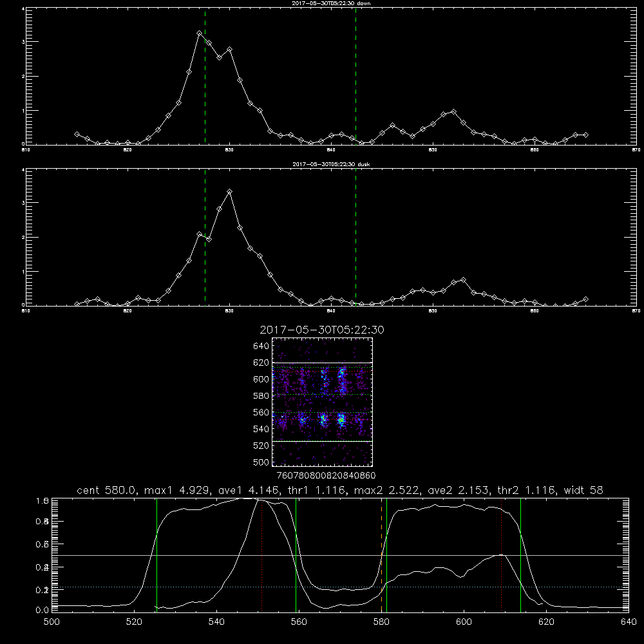Click the 840 x-axis label under dawn plot

click(331, 150)
